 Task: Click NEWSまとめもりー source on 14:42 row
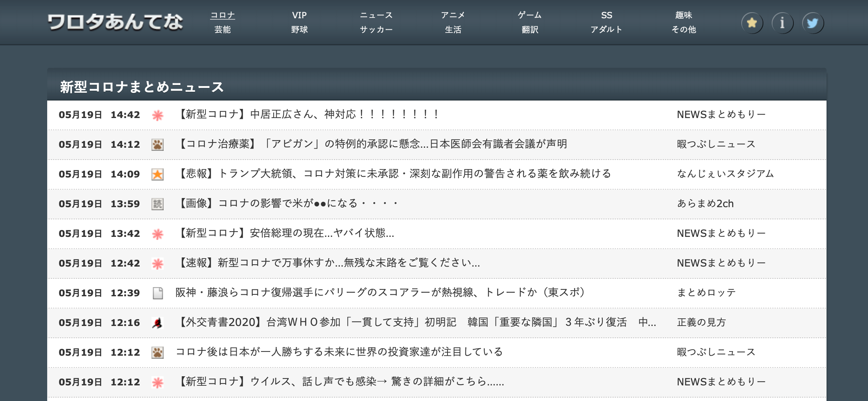[721, 114]
